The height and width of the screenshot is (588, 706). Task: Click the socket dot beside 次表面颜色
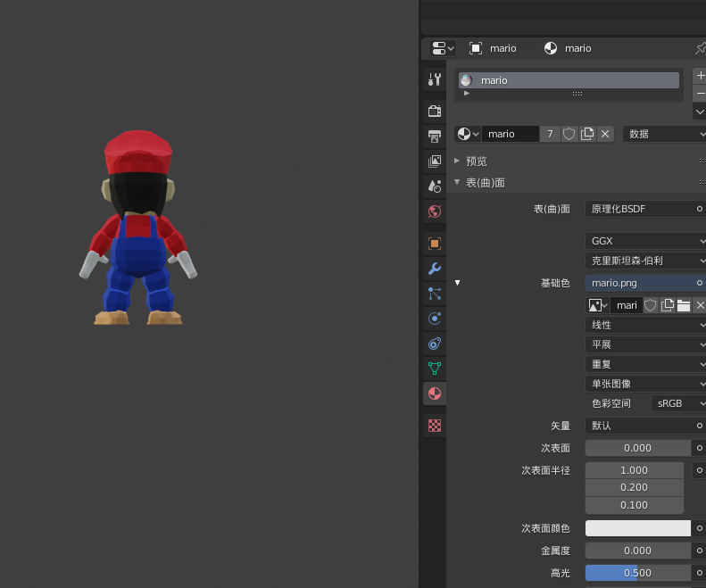click(x=699, y=528)
